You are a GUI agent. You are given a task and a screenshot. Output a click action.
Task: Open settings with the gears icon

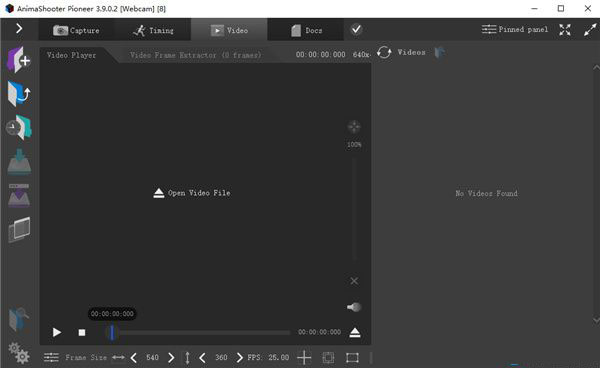click(x=19, y=353)
